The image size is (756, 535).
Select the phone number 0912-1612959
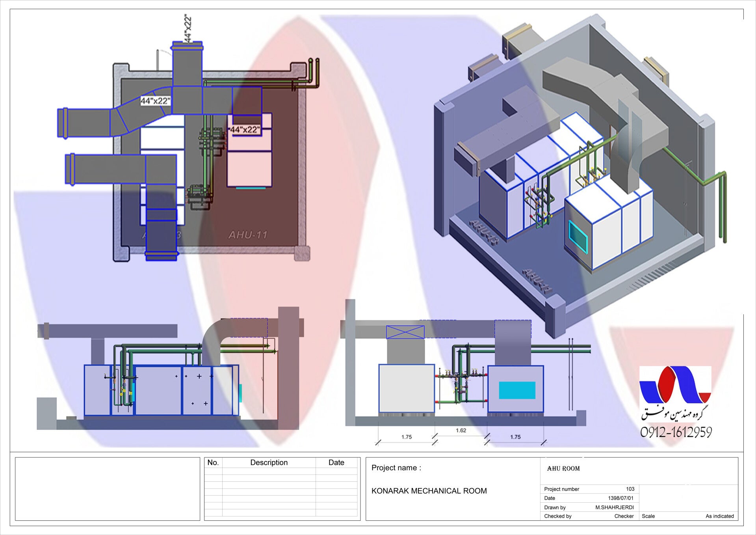(x=676, y=432)
